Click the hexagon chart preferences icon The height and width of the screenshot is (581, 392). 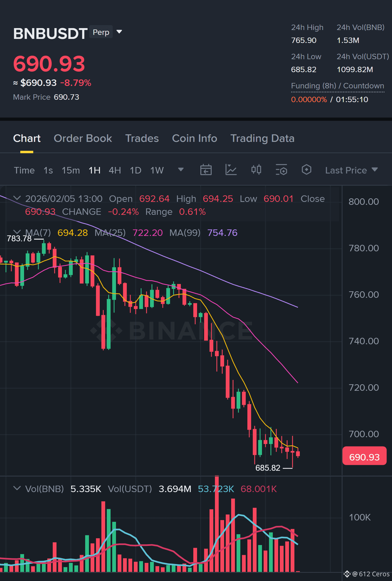tap(306, 170)
